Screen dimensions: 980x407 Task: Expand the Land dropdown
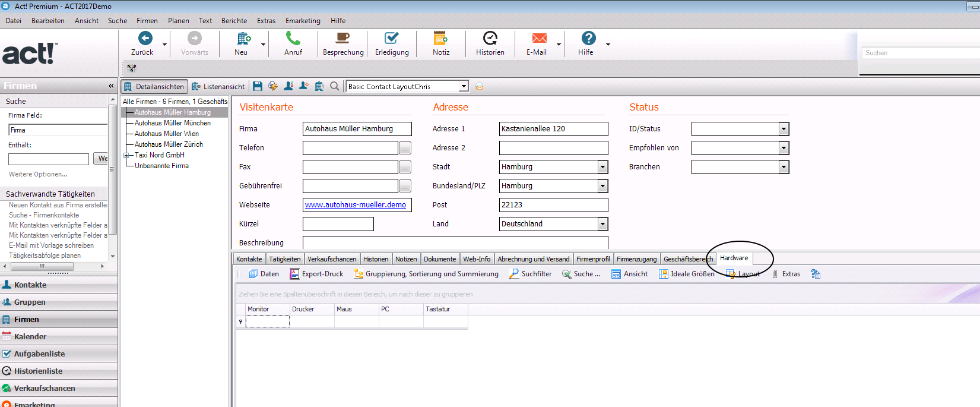(x=603, y=224)
